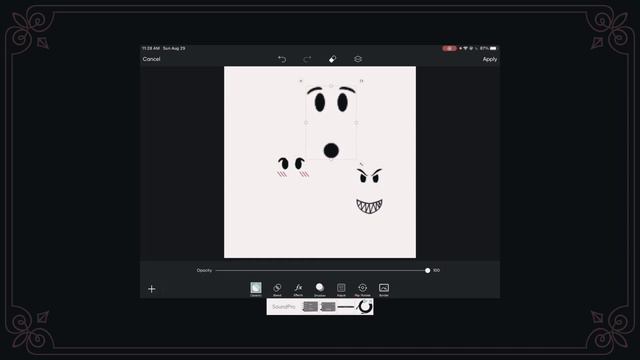The height and width of the screenshot is (360, 640).
Task: Select the Opacity tool icon
Action: (256, 289)
